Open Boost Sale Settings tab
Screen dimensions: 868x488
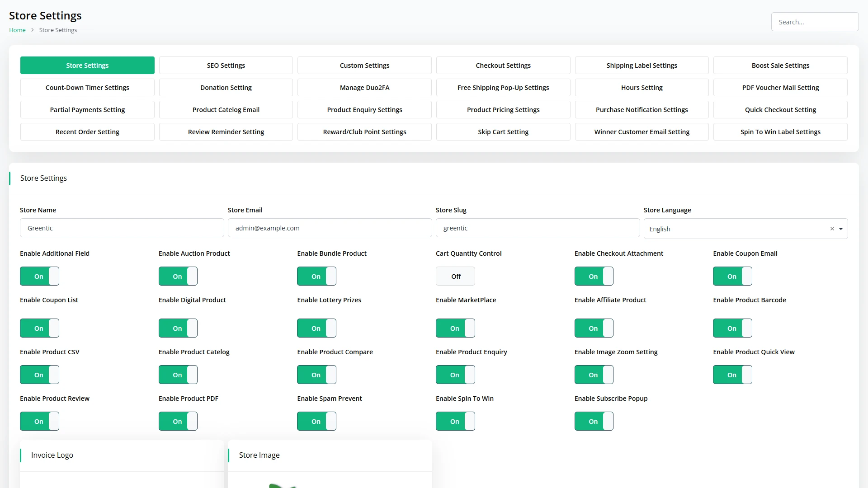[780, 66]
